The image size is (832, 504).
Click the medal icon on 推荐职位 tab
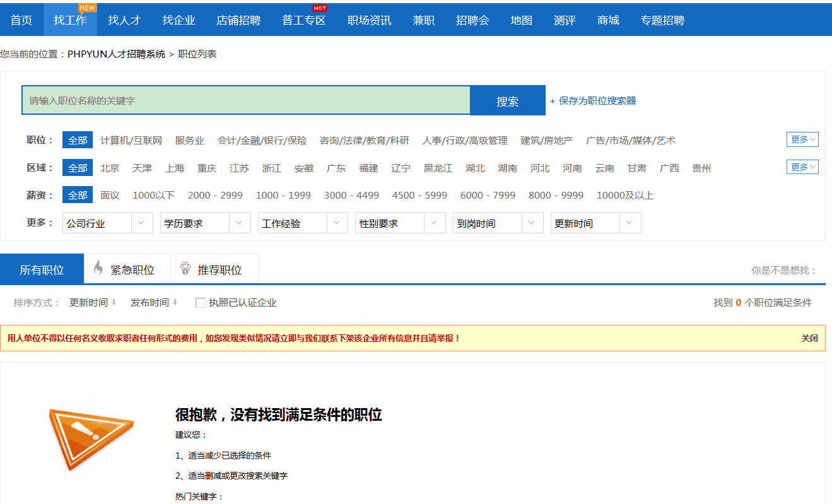coord(185,269)
